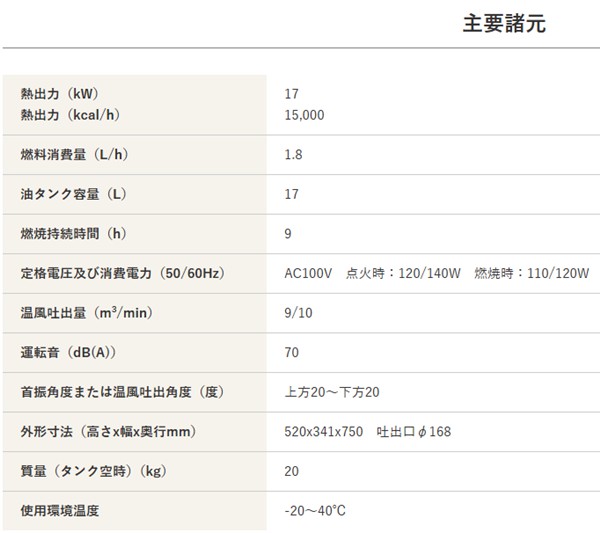The image size is (600, 533).
Task: Select the 熱出力（kW） row label
Action: (59, 94)
